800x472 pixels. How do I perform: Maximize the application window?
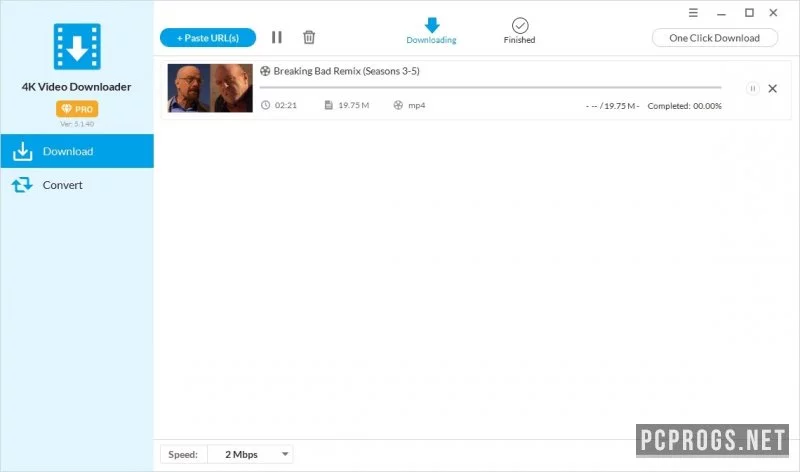tap(749, 13)
